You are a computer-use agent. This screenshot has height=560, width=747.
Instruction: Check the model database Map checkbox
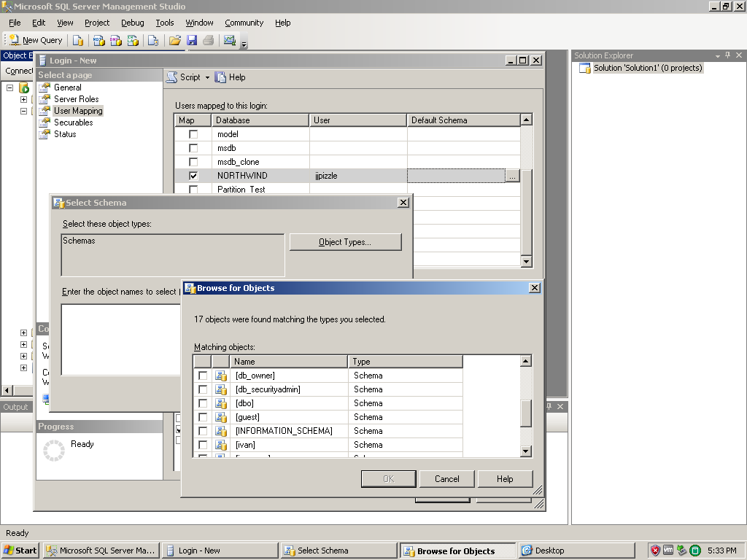pyautogui.click(x=193, y=134)
